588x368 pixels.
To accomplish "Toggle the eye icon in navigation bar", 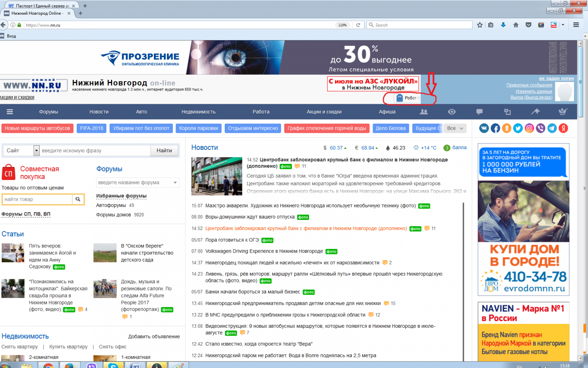I will tap(452, 112).
